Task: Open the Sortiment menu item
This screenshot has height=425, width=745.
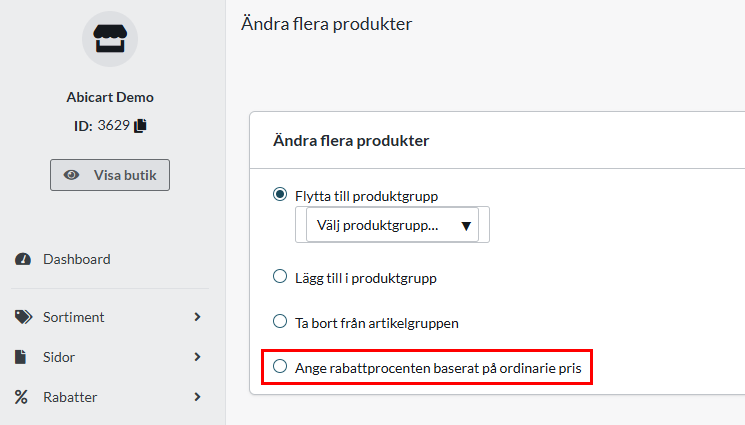Action: coord(73,317)
